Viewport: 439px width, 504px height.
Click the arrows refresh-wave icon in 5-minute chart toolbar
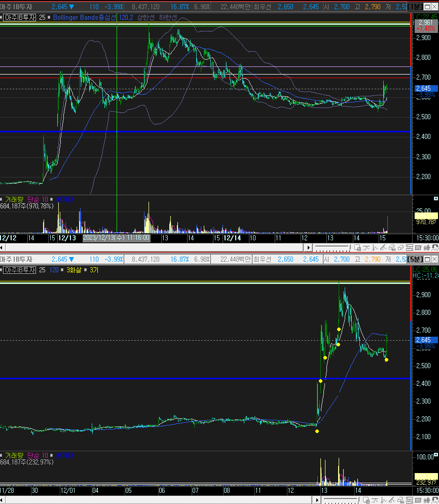pyautogui.click(x=435, y=500)
